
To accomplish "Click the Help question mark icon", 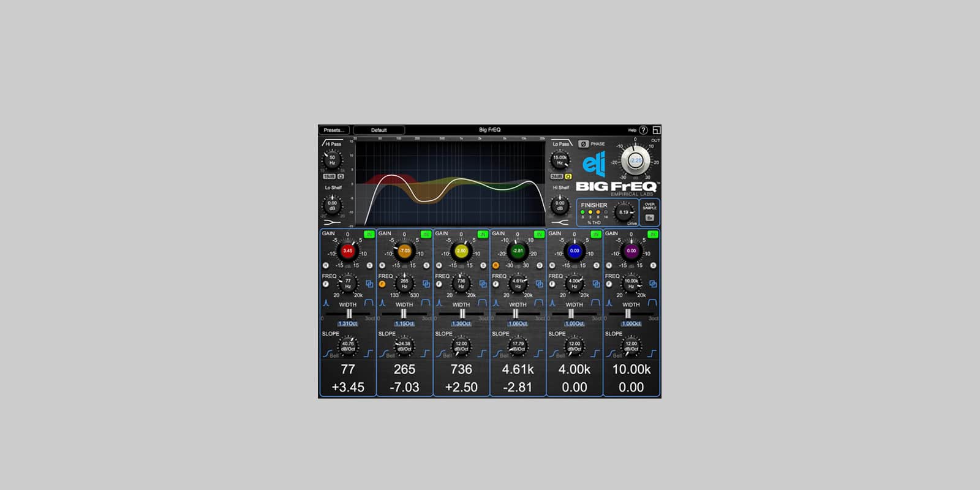I will coord(643,130).
